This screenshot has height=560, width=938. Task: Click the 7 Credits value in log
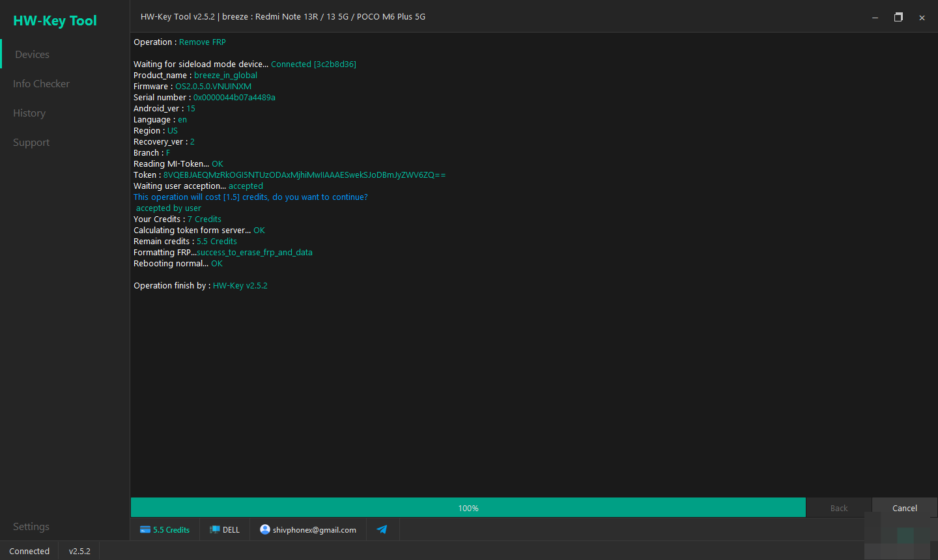(x=205, y=219)
